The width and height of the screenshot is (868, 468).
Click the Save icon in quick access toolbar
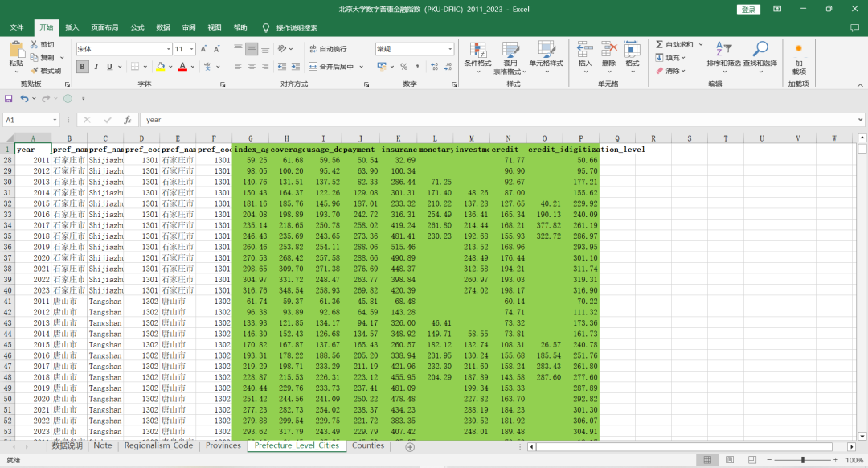[x=8, y=99]
